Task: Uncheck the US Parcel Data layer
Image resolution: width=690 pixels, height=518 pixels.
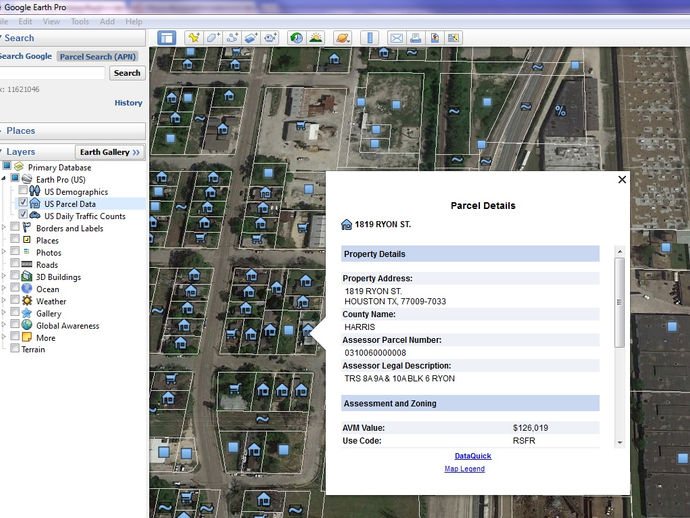Action: click(x=23, y=202)
